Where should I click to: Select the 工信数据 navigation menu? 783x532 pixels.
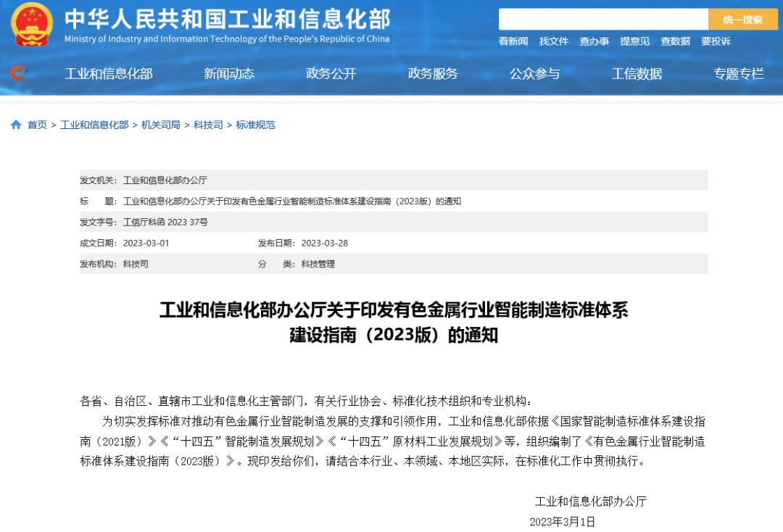click(637, 74)
